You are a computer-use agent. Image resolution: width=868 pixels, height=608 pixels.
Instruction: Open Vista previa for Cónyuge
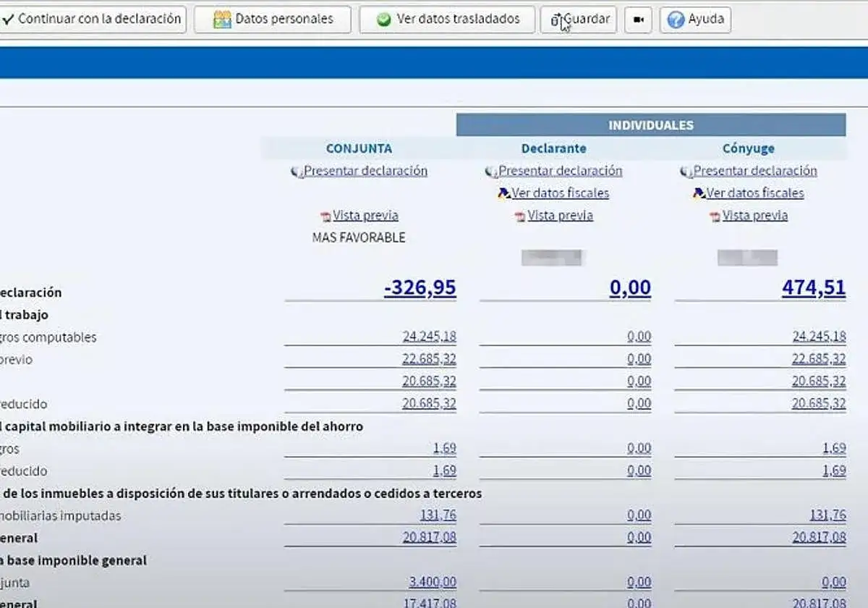pyautogui.click(x=755, y=216)
